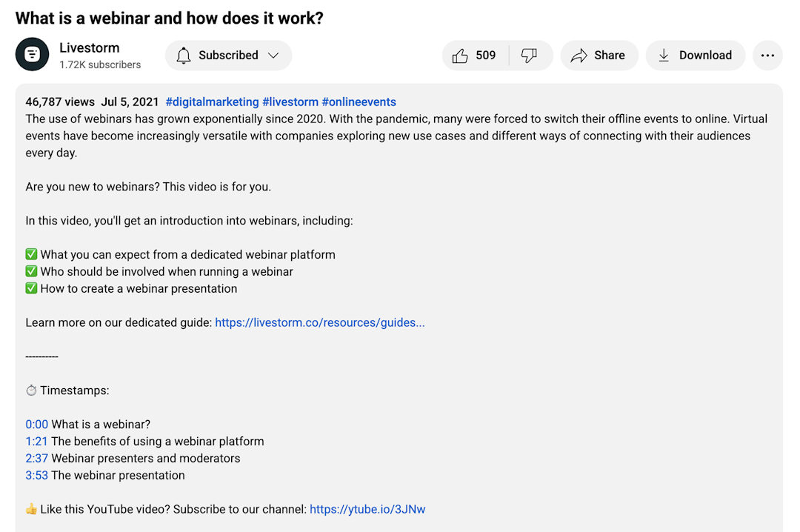Expand the Subscribed dropdown chevron
The image size is (800, 532).
[273, 55]
